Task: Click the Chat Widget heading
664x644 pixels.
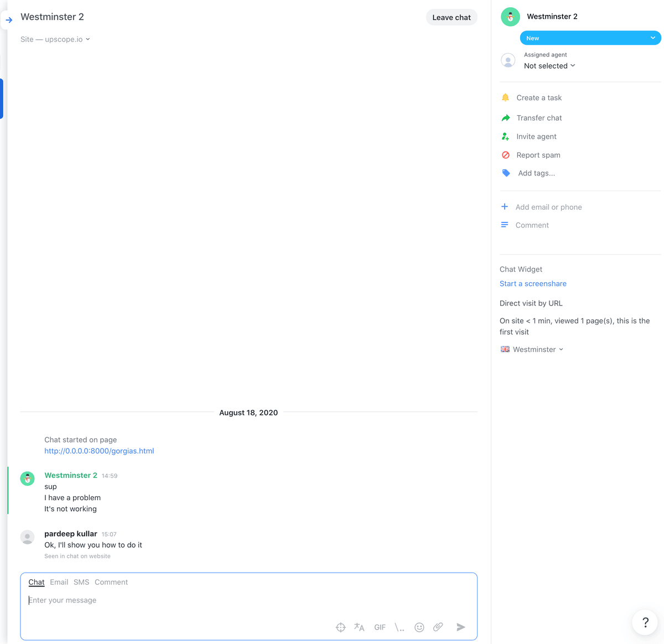Action: tap(521, 269)
